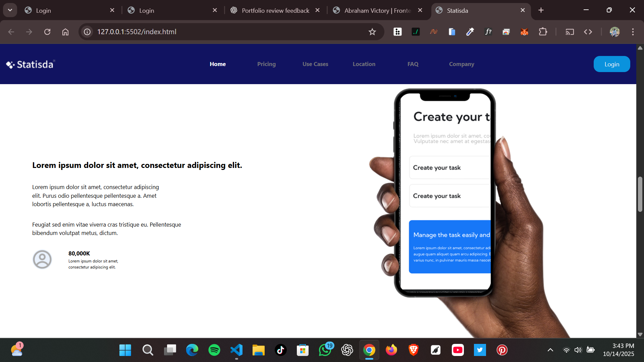The height and width of the screenshot is (362, 644).
Task: Open the clock and date panel
Action: point(619,350)
